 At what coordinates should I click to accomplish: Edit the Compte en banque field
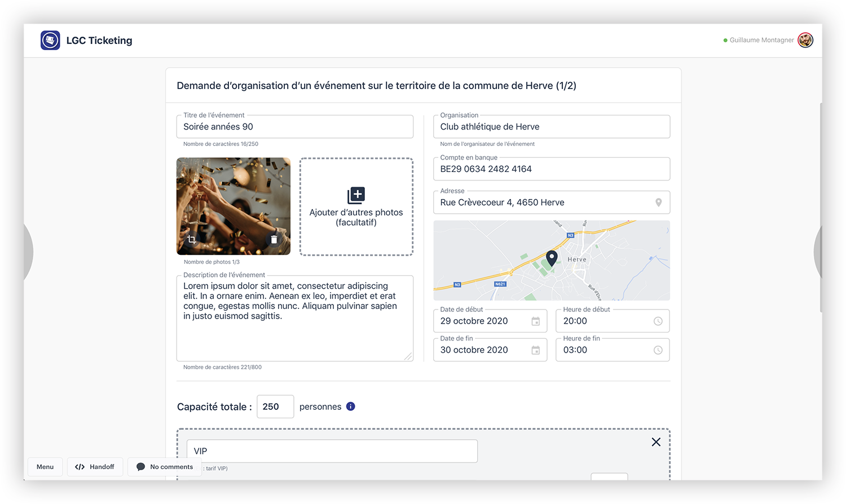tap(552, 169)
